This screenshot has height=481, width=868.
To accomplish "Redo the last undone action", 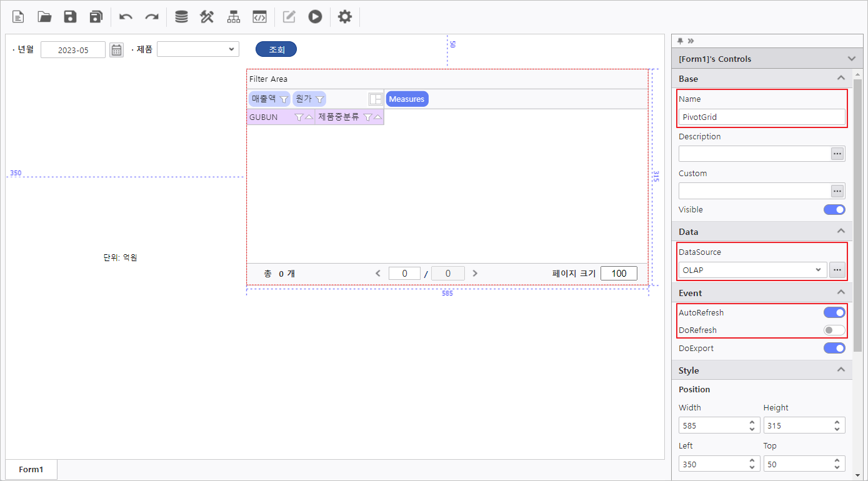I will tap(152, 17).
